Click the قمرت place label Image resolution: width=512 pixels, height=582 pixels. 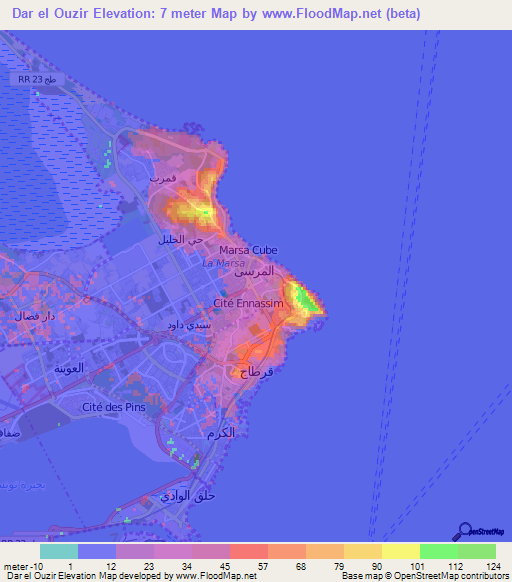pos(163,179)
